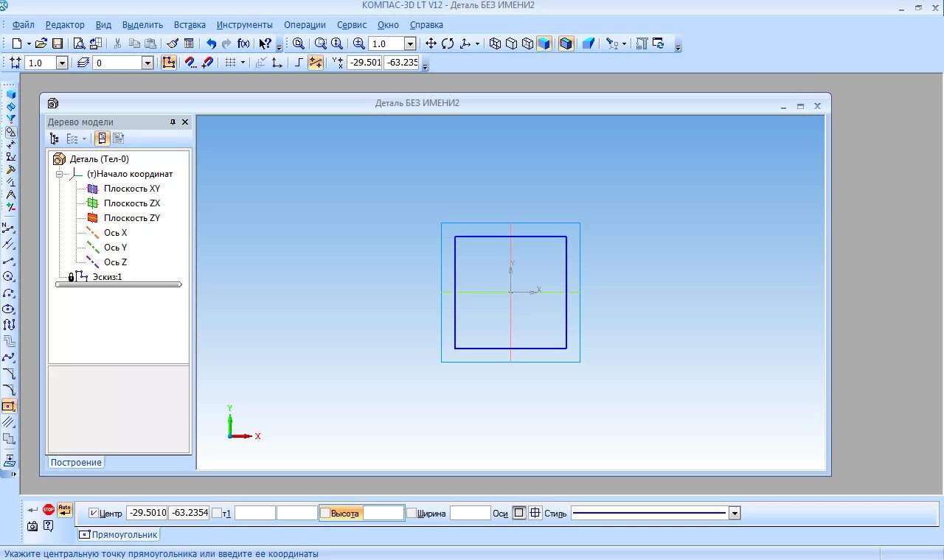
Task: Switch to the Построение tab
Action: pos(76,462)
